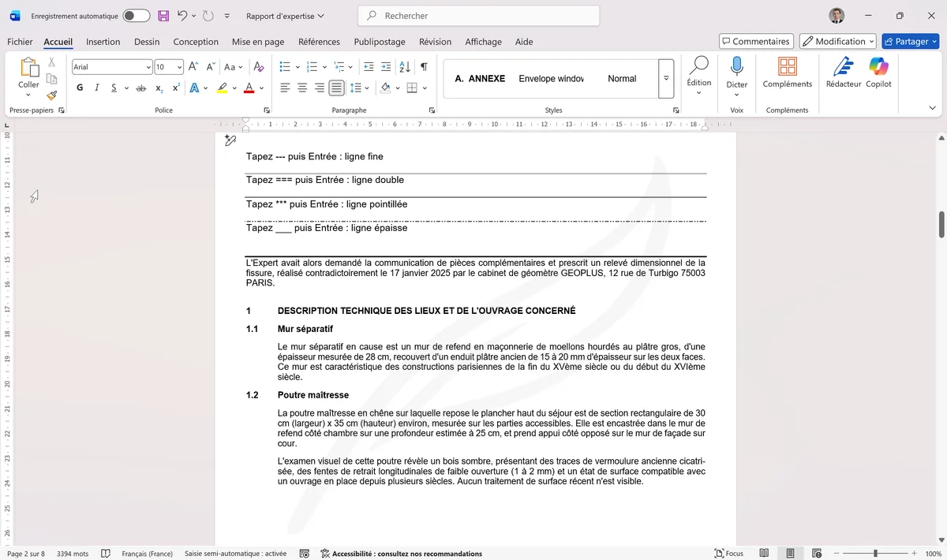The image size is (947, 560).
Task: Select the Format Painter tool
Action: 51,96
